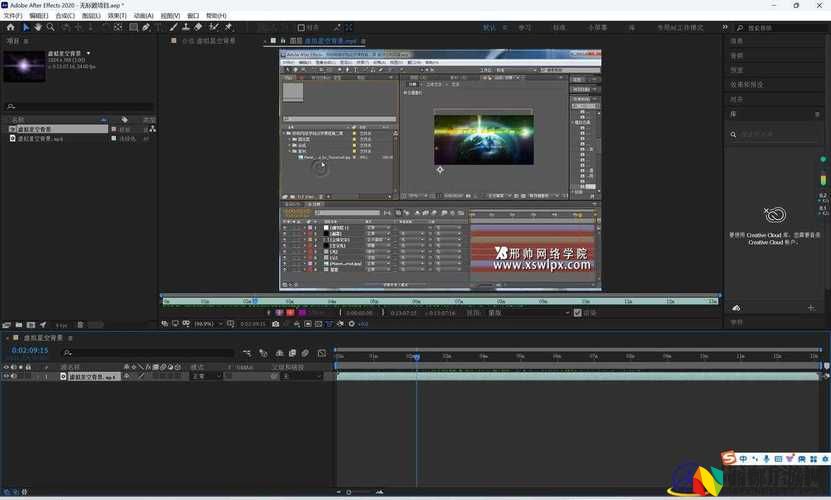Click the Sogou IME microphone icon
Viewport: 831px width, 500px height.
point(766,459)
